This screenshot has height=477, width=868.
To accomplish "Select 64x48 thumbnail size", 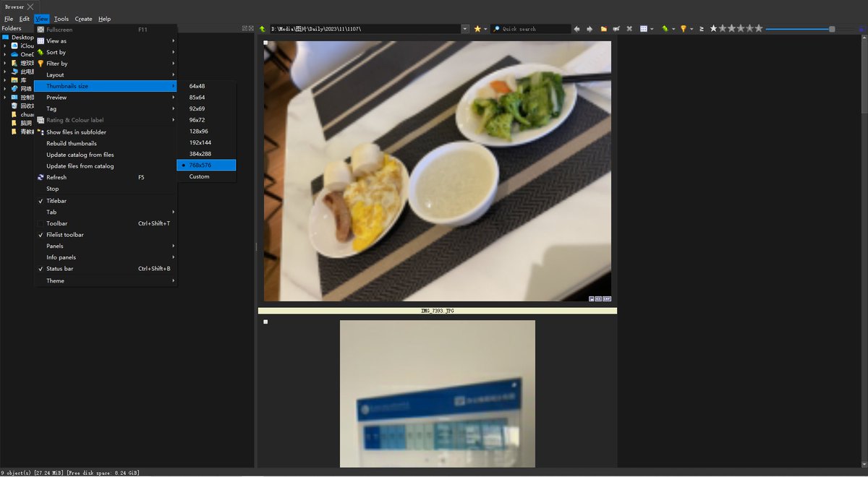I will pos(207,86).
